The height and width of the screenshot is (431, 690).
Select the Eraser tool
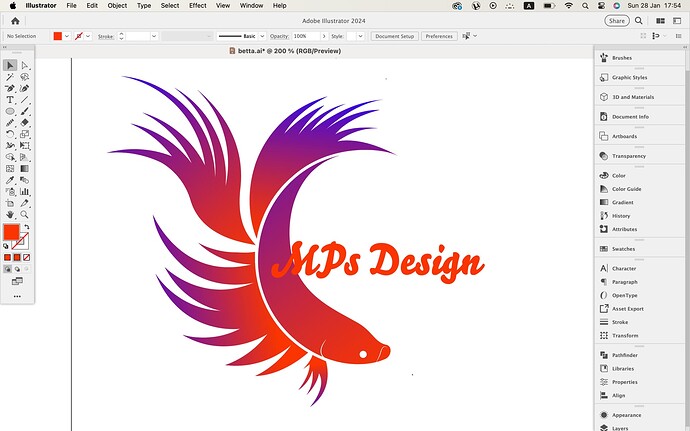click(x=25, y=123)
